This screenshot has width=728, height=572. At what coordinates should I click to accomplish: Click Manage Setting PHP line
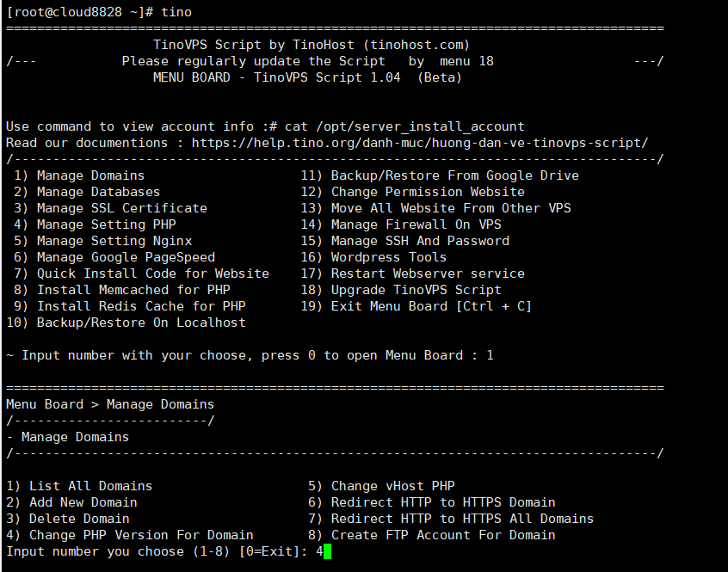point(95,224)
